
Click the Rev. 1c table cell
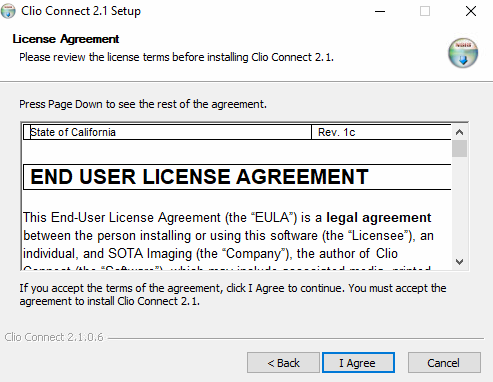(381, 132)
